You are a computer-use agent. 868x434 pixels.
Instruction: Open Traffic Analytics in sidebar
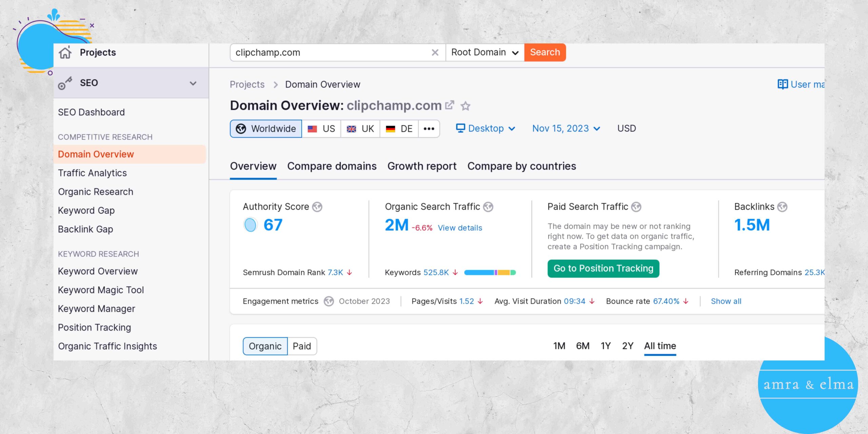click(92, 173)
